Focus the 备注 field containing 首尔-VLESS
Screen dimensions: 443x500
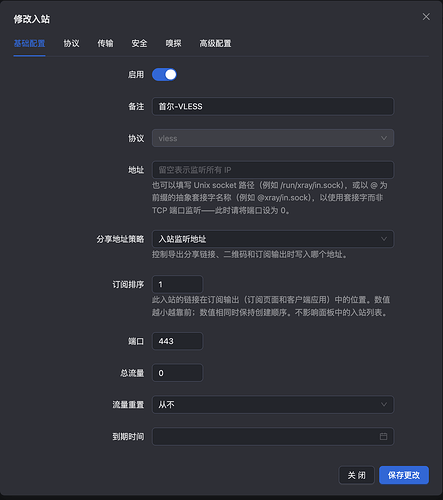pos(273,106)
